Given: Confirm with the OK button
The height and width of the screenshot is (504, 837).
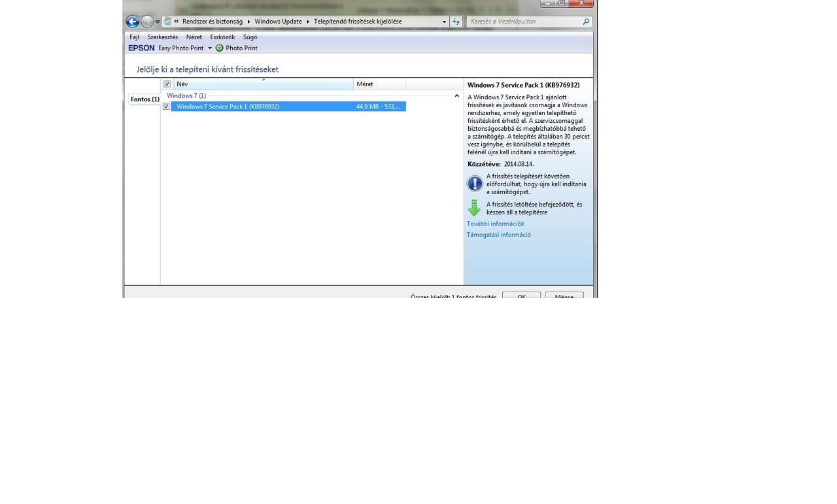Looking at the screenshot, I should point(521,295).
